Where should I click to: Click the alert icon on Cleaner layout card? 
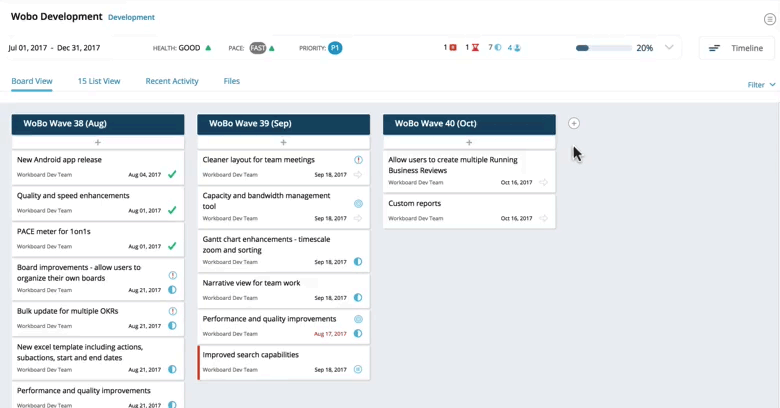tap(358, 160)
